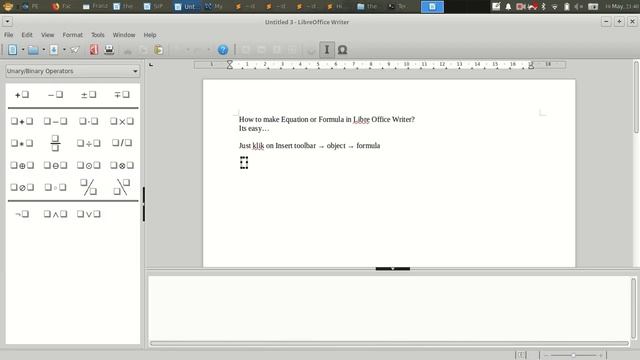Screen dimensions: 640x360
Task: Click the Save document icon
Action: click(54, 50)
